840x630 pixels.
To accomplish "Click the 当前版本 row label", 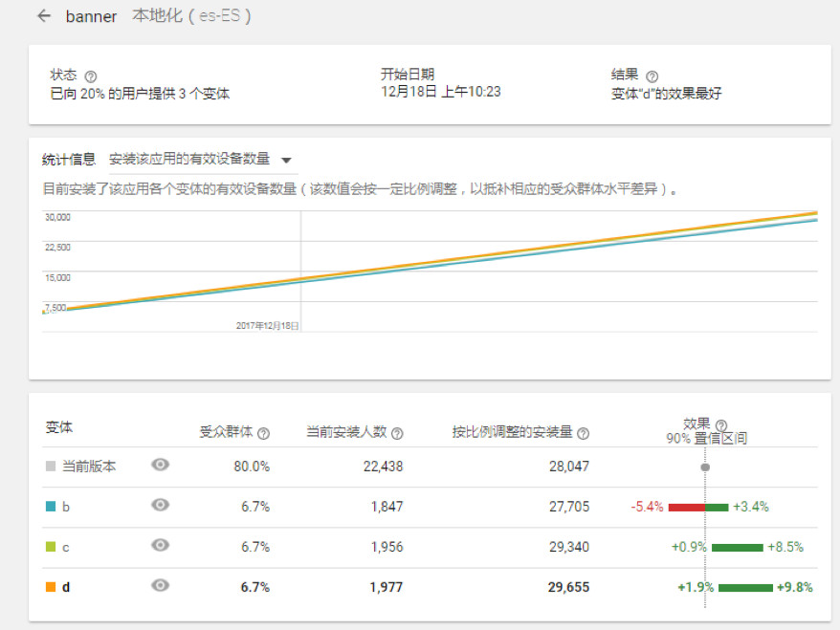I will click(89, 467).
